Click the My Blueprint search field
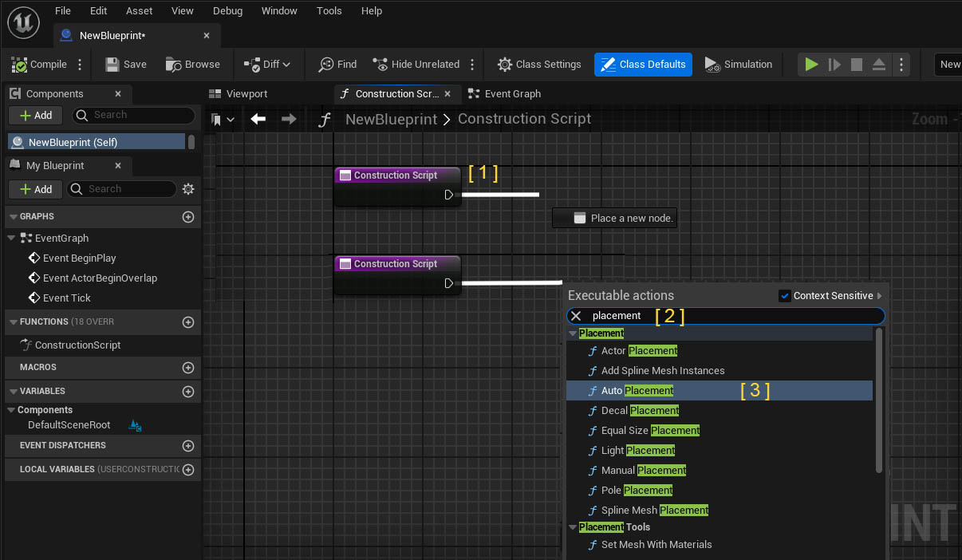The width and height of the screenshot is (962, 560). 122,189
